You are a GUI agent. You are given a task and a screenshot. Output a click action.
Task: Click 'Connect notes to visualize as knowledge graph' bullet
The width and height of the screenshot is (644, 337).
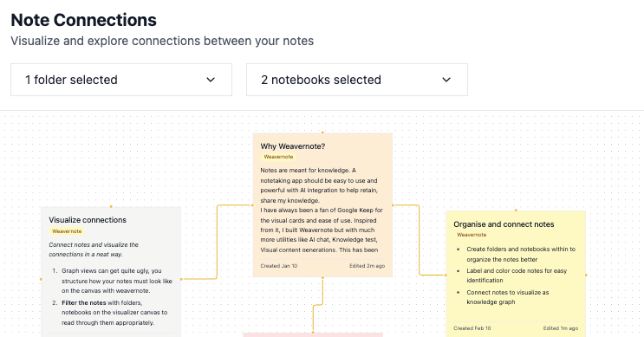pyautogui.click(x=507, y=297)
